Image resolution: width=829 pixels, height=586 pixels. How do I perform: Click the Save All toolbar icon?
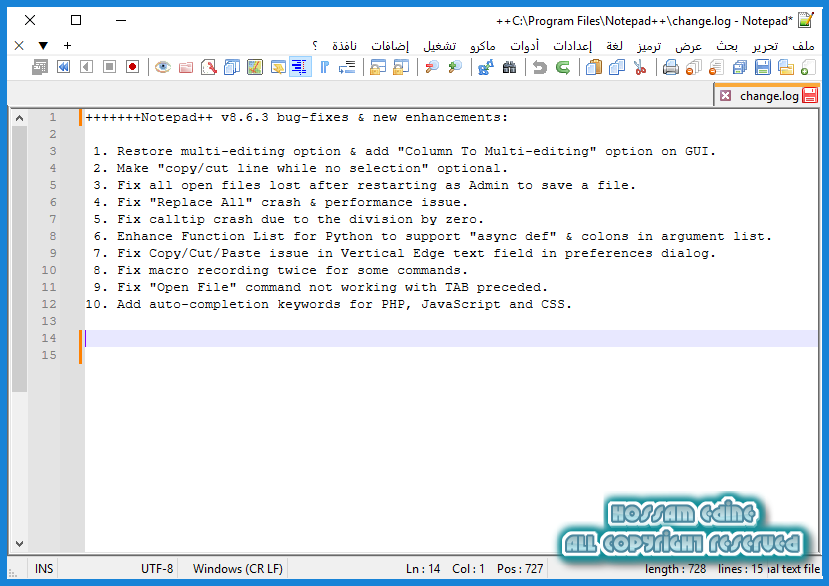(740, 67)
